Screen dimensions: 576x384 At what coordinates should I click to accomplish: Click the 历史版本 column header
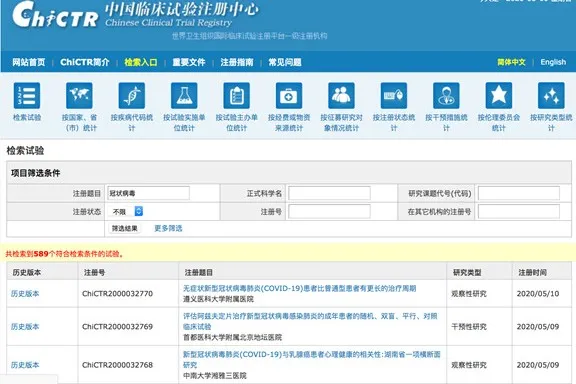(26, 272)
